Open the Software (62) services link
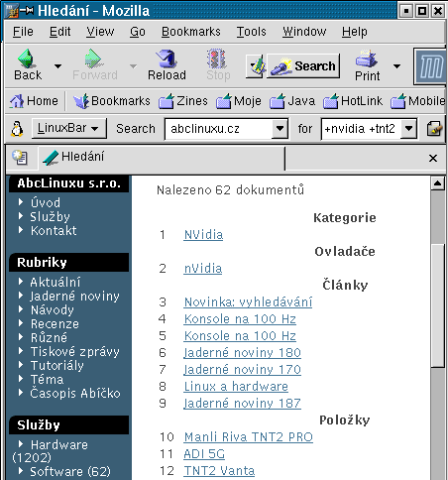 click(x=70, y=471)
